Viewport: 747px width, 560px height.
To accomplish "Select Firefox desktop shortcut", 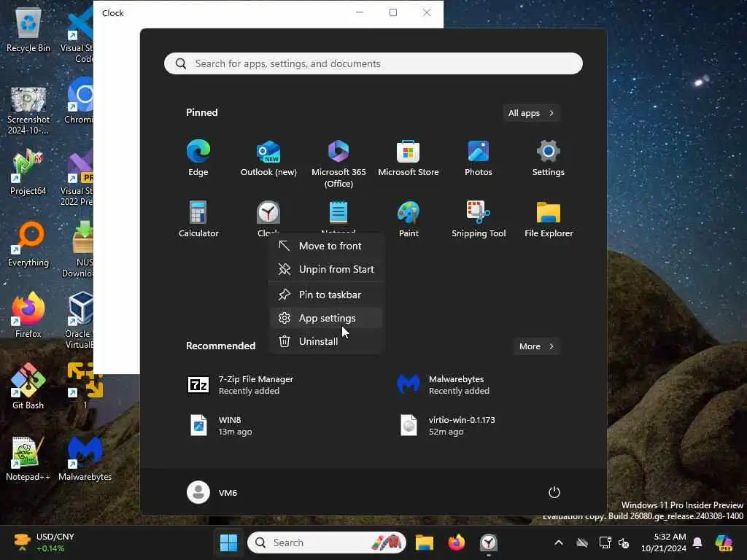I will (28, 315).
